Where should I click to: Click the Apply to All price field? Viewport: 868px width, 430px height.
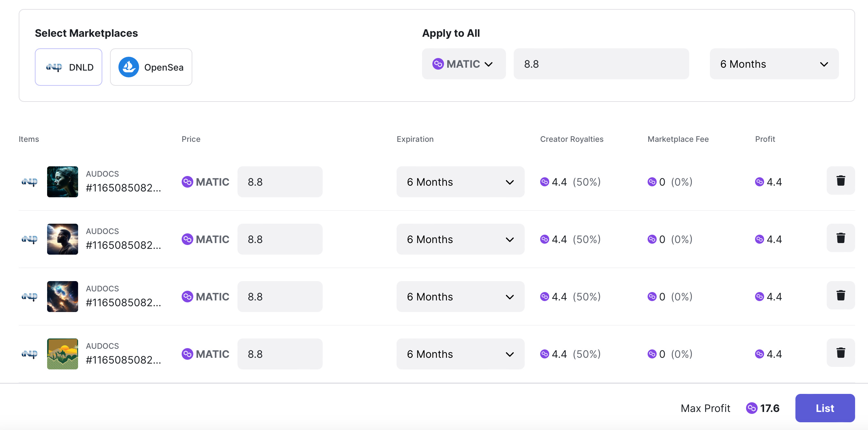point(601,64)
